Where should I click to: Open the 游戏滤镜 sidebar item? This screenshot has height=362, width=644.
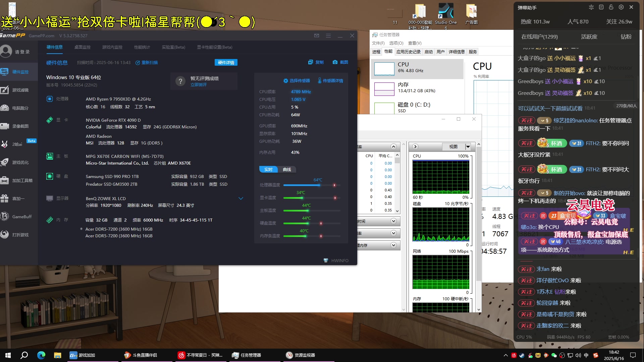point(19,90)
